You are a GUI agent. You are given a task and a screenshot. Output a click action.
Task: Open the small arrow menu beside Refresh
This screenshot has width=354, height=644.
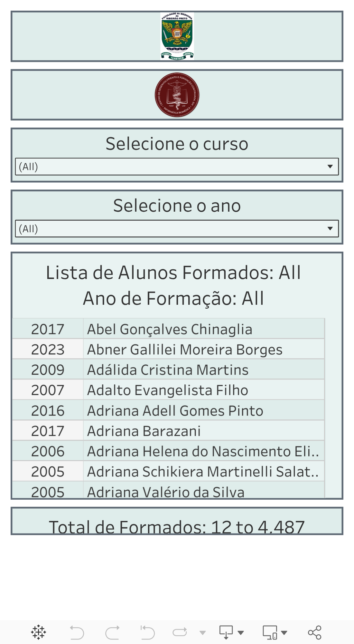203,633
